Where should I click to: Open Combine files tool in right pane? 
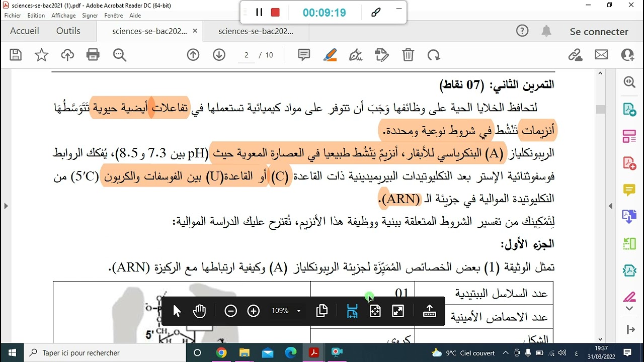click(629, 217)
